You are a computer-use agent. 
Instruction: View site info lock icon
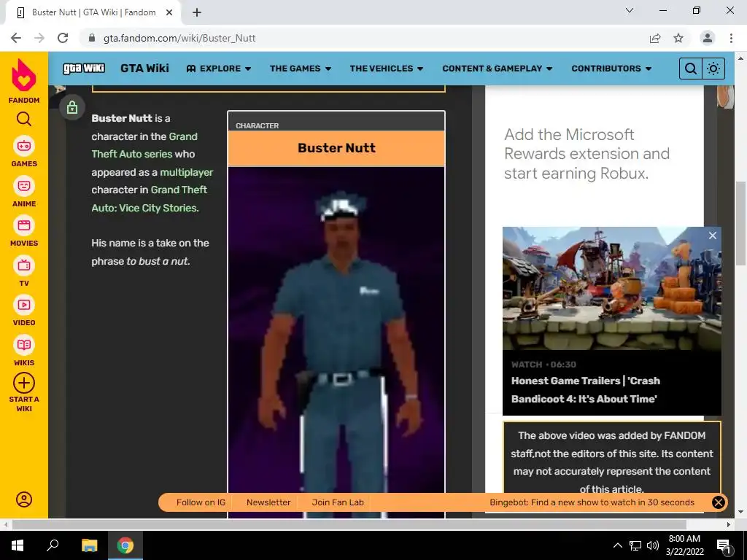[92, 38]
